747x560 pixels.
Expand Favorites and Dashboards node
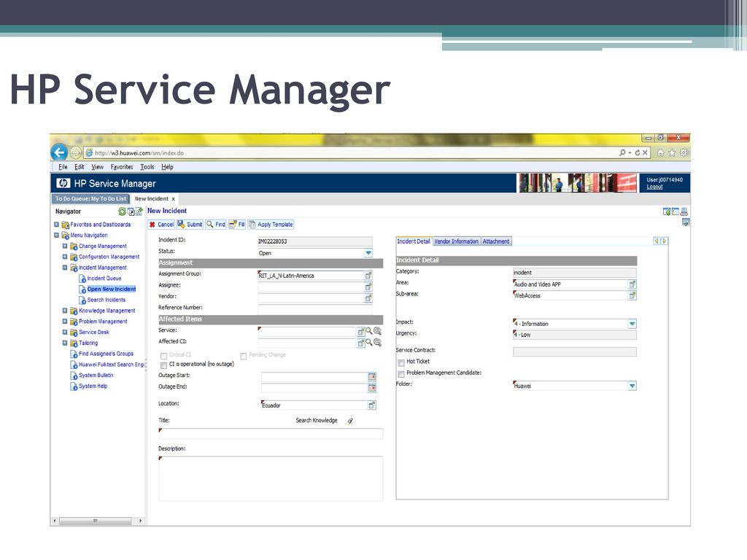(56, 225)
